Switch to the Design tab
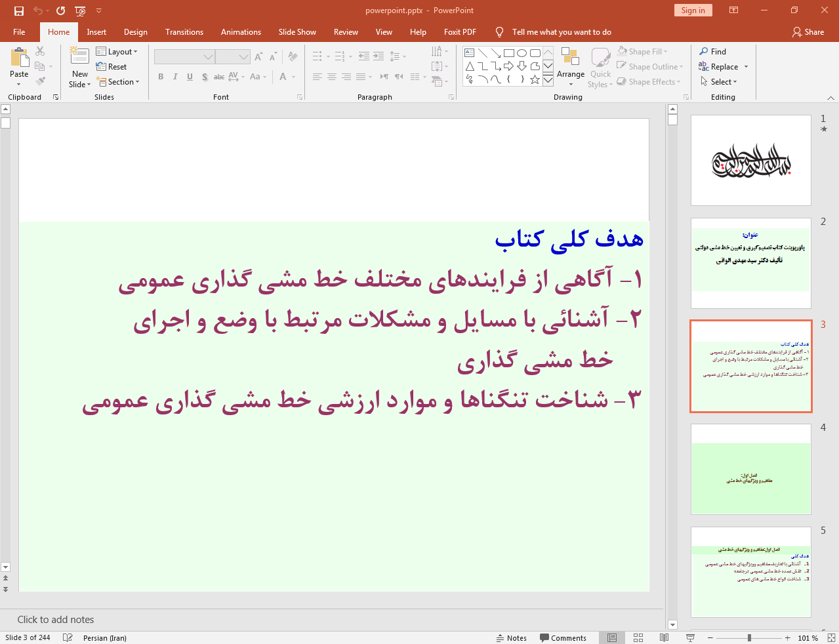Screen dimensions: 839x644 coord(136,31)
